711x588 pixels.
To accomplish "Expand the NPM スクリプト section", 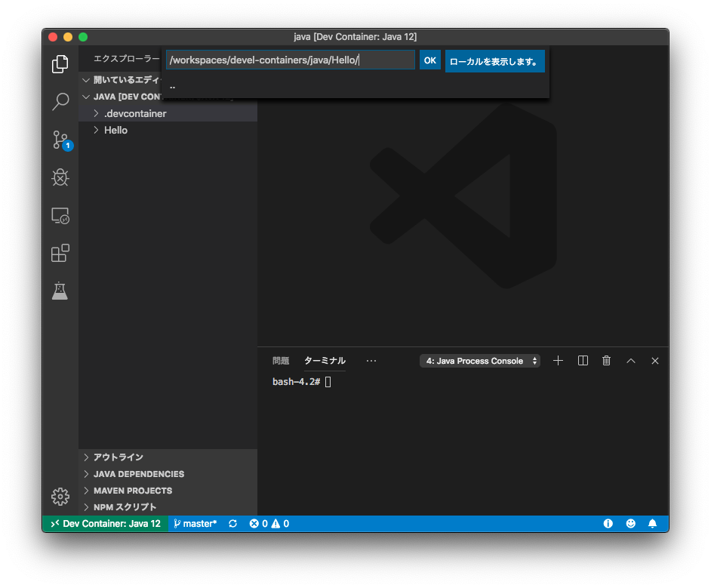I will [168, 506].
